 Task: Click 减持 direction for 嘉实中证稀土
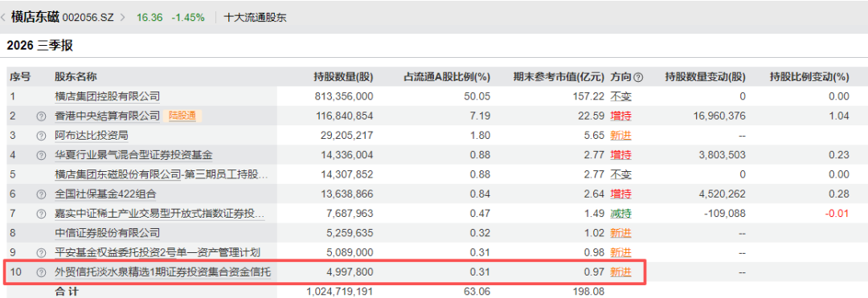click(620, 214)
